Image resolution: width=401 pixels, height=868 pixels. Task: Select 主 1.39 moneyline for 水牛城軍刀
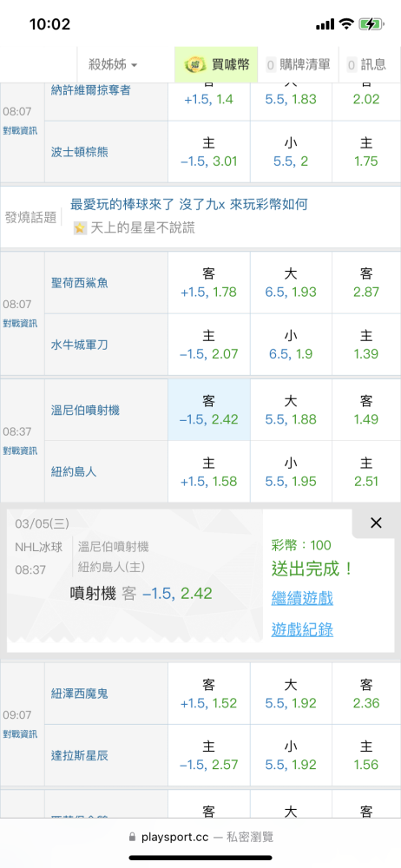pos(366,345)
